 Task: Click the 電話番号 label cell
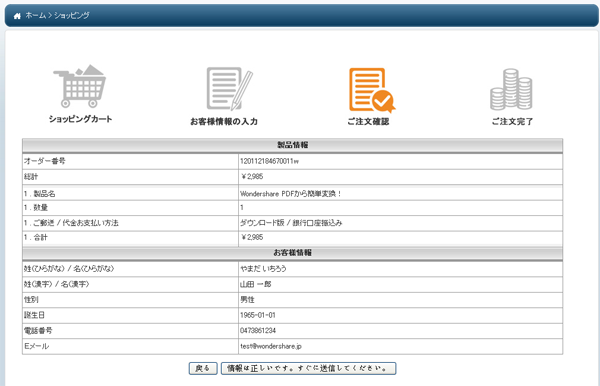130,331
